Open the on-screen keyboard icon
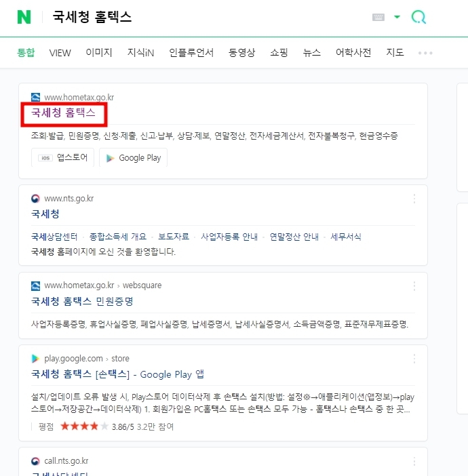Viewport: 468px width, 476px height. [378, 17]
